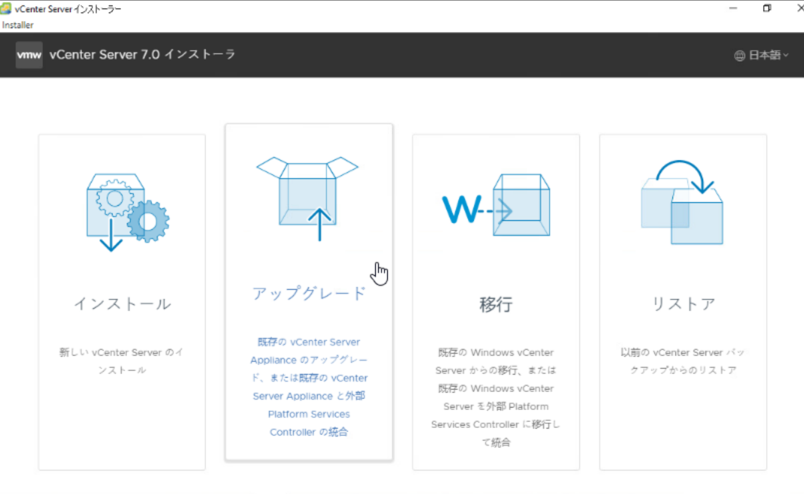The width and height of the screenshot is (804, 494).
Task: Click the restore description about バックアップからのリストア
Action: click(683, 361)
